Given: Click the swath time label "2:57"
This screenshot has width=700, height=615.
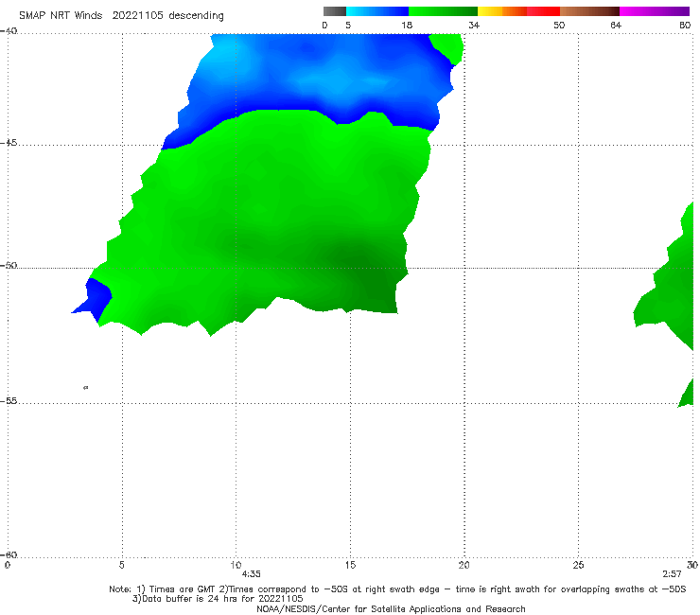Looking at the screenshot, I should 672,574.
